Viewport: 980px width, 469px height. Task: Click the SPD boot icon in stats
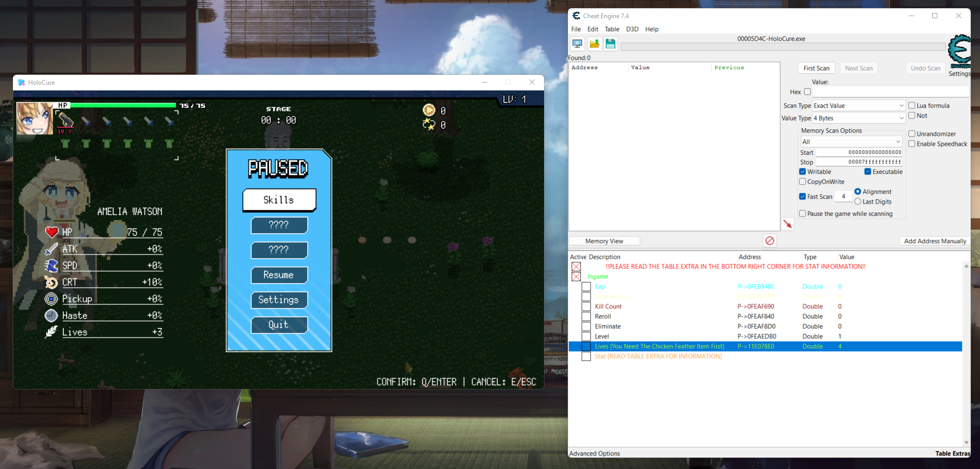pyautogui.click(x=51, y=266)
